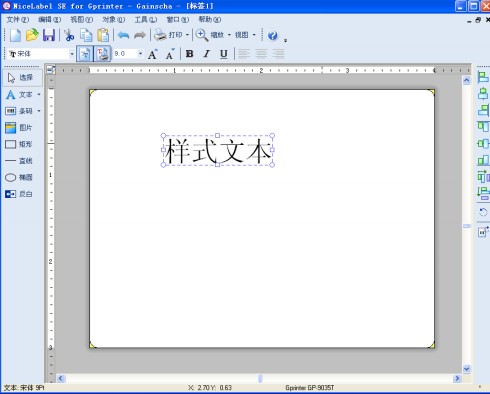Click the vertical scrollbar down arrow
Viewport: 490px width, 394px height.
[467, 369]
